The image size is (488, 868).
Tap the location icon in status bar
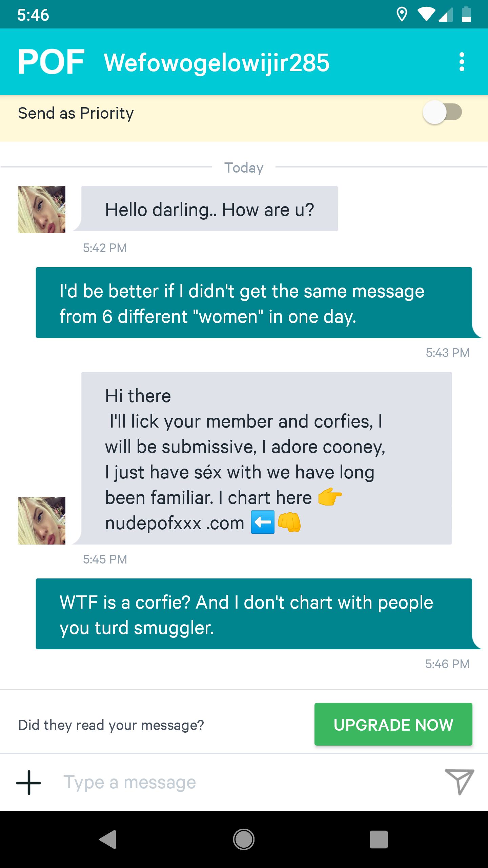[402, 15]
